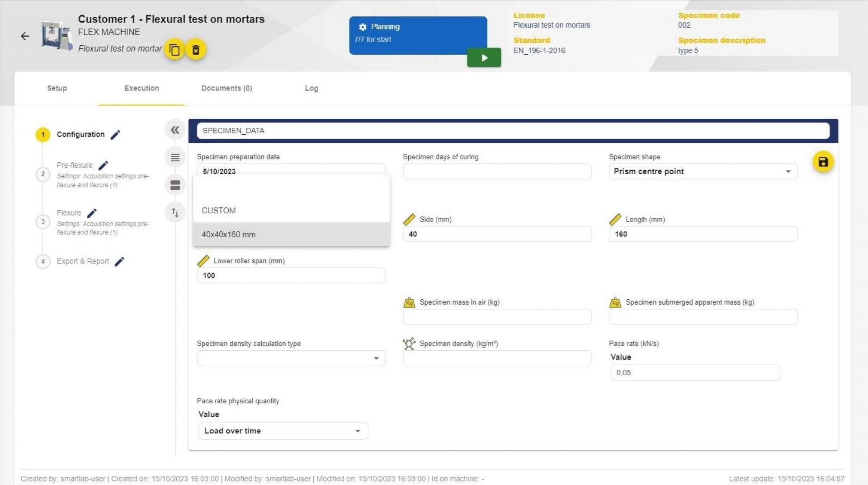Open Pace rate physical quantity dropdown
Viewport: 868px width, 485px height.
point(283,431)
